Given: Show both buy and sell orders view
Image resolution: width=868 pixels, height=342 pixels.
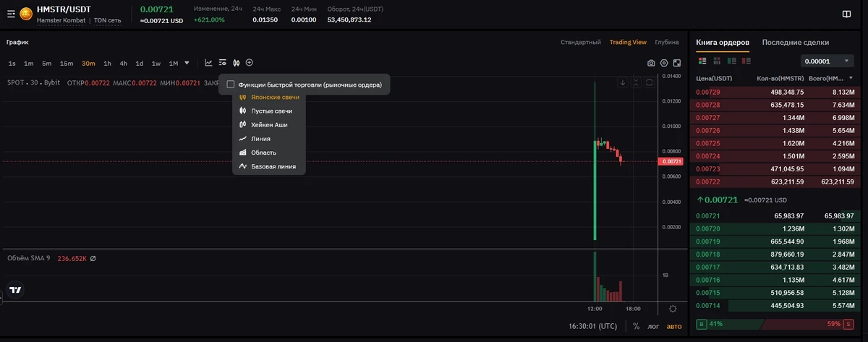Looking at the screenshot, I should pos(702,61).
